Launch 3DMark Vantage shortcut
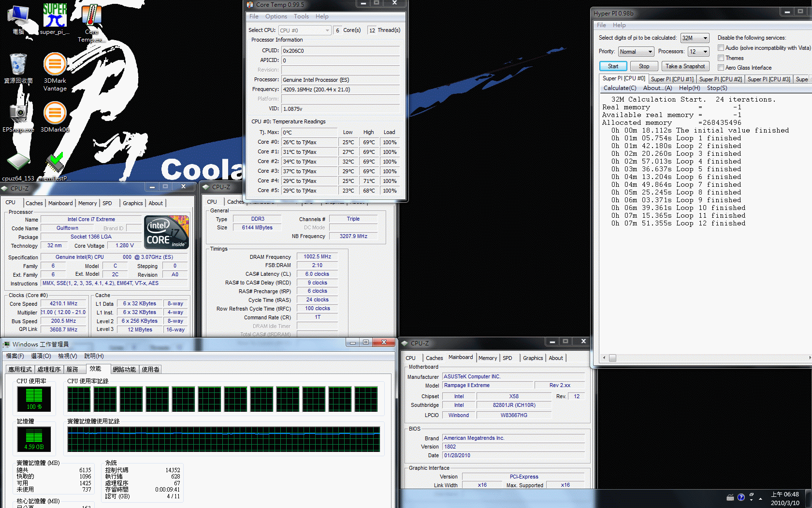Viewport: 812px width, 508px height. tap(55, 72)
